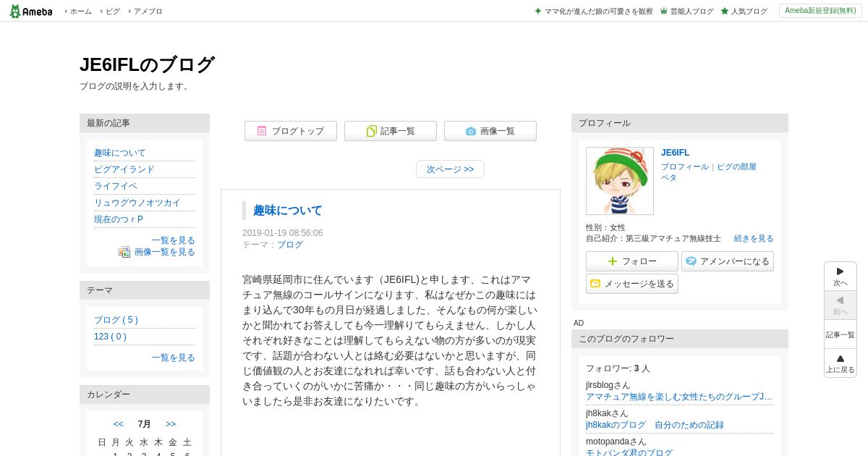
Task: Click the image list icon beside 画像一覧を見る
Action: click(x=124, y=252)
